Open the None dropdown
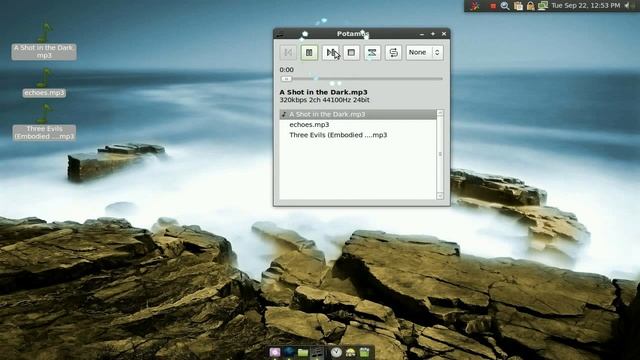 [x=424, y=53]
